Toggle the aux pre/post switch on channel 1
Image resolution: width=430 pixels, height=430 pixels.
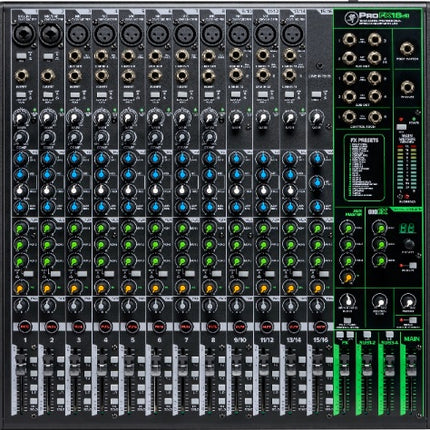point(29,274)
